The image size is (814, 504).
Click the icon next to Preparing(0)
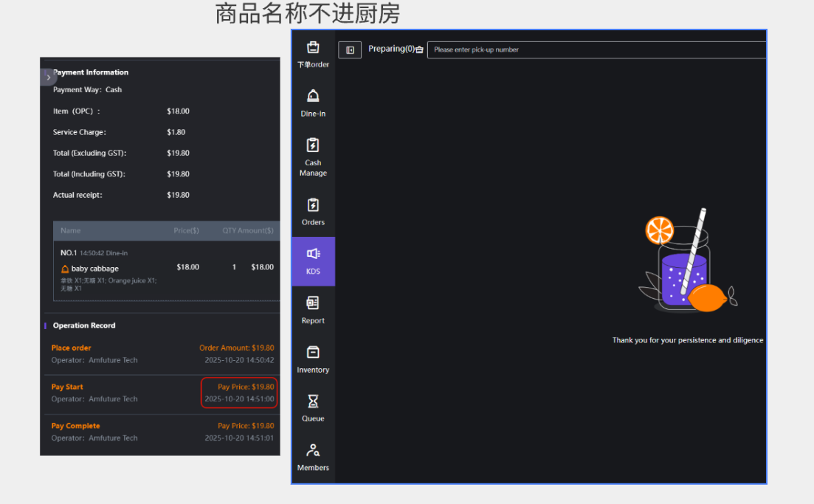[x=420, y=50]
